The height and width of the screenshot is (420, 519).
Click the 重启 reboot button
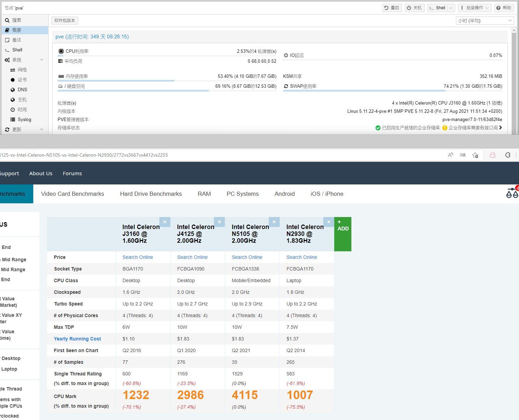pyautogui.click(x=391, y=8)
